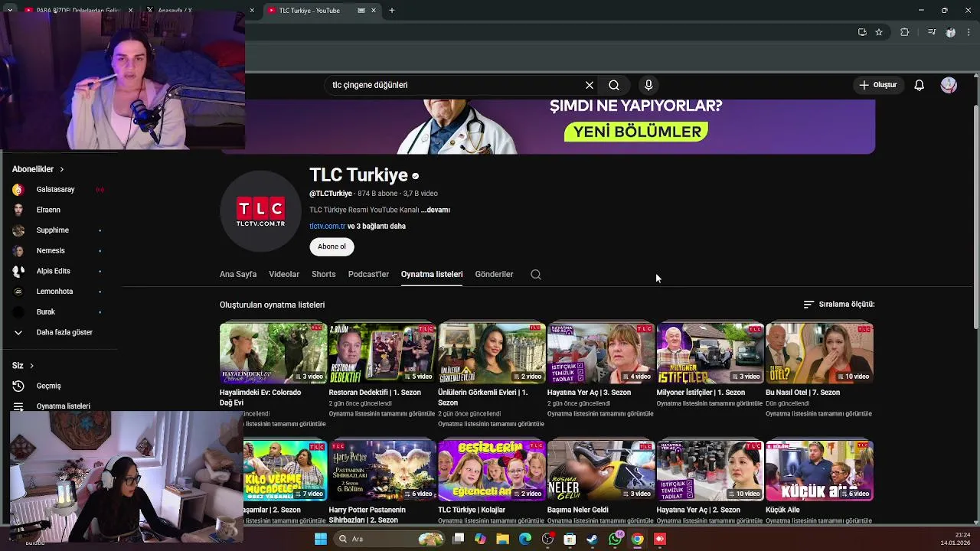Open the Sıralama ölçütü sort dropdown
This screenshot has width=980, height=551.
pyautogui.click(x=838, y=304)
